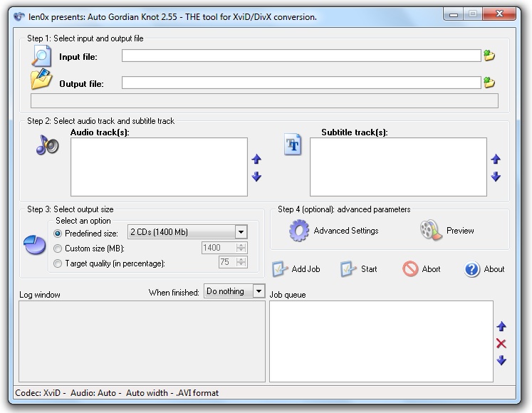This screenshot has height=413, width=532.
Task: Move audio track up with arrow
Action: pos(256,159)
